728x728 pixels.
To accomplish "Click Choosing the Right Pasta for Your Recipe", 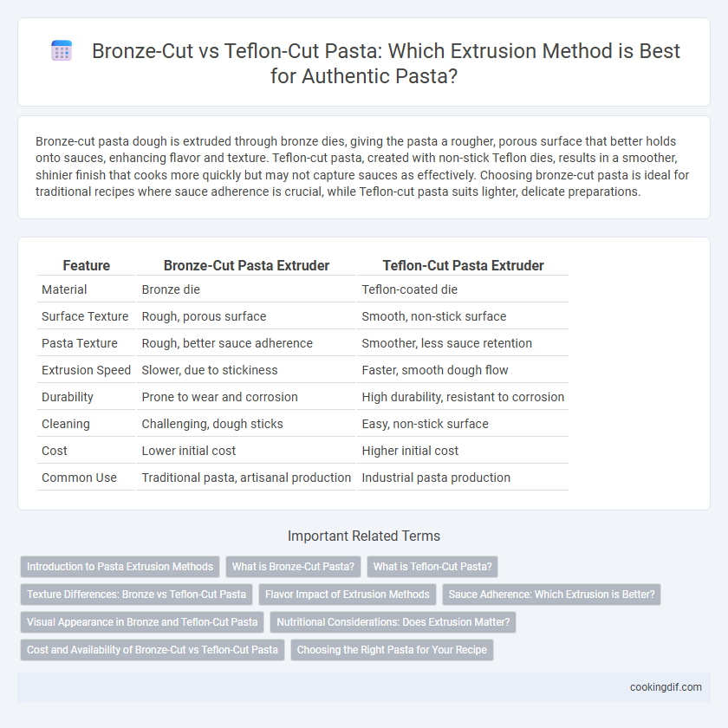I will (392, 650).
